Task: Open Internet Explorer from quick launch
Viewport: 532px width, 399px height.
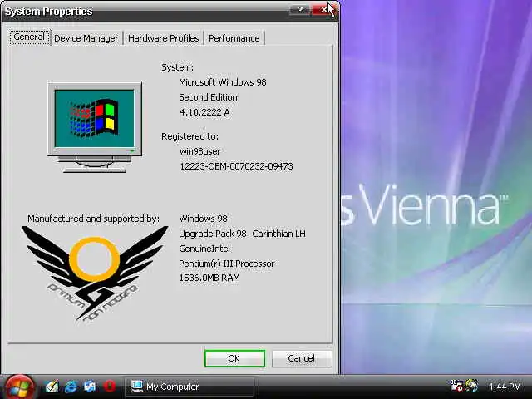Action: click(x=71, y=387)
